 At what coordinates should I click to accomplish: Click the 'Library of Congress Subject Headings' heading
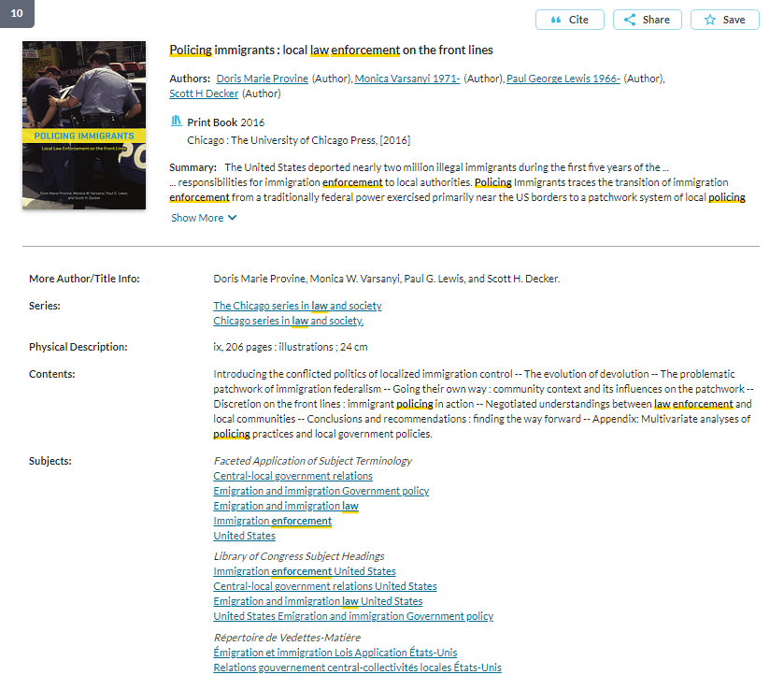pos(299,556)
